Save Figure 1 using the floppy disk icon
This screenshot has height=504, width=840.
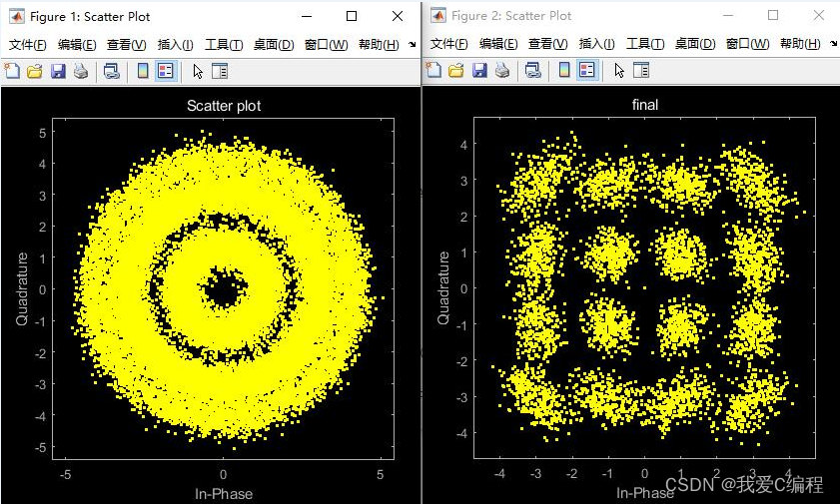58,71
